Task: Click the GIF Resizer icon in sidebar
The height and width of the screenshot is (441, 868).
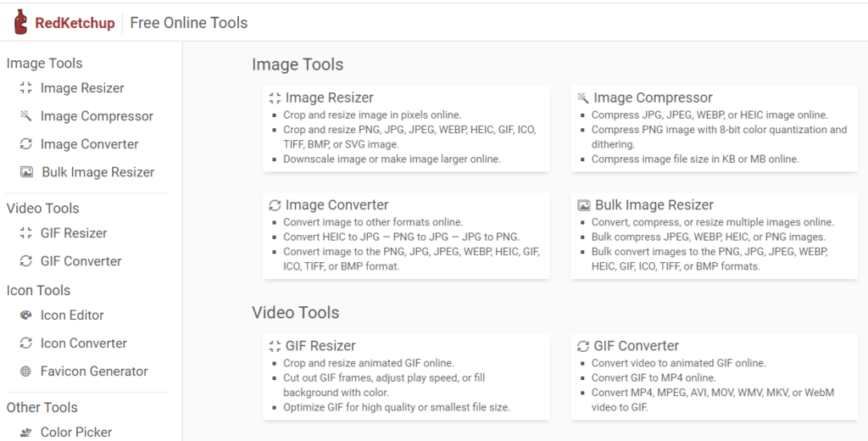Action: 25,233
